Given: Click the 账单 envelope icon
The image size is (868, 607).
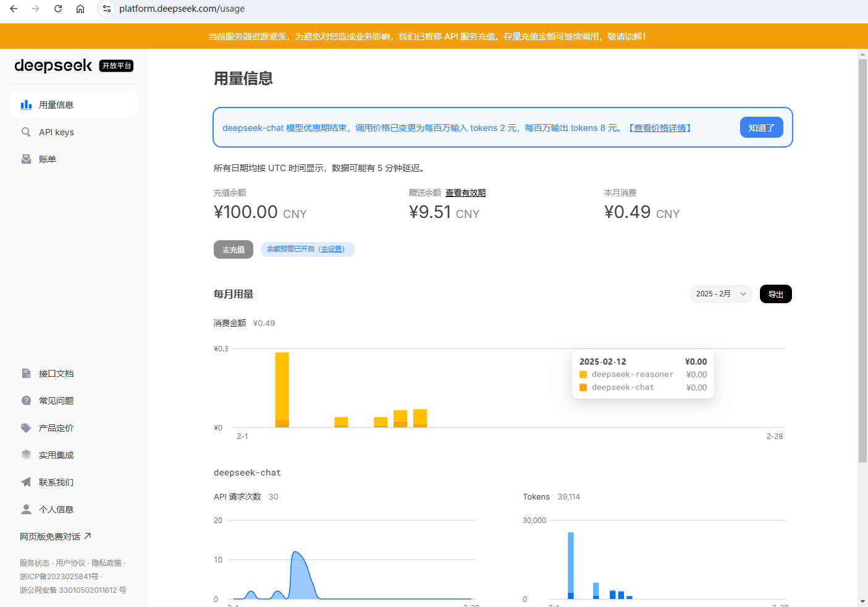Looking at the screenshot, I should click(26, 159).
